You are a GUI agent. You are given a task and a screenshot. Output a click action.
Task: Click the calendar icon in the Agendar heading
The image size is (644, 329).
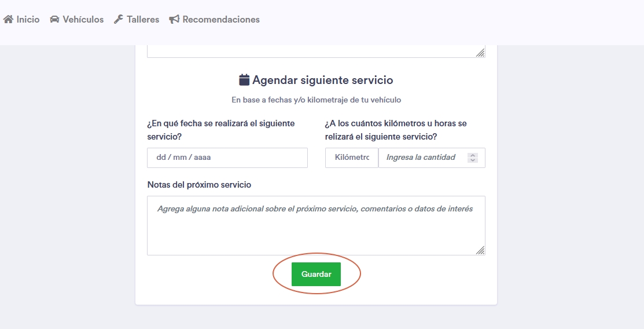click(244, 80)
